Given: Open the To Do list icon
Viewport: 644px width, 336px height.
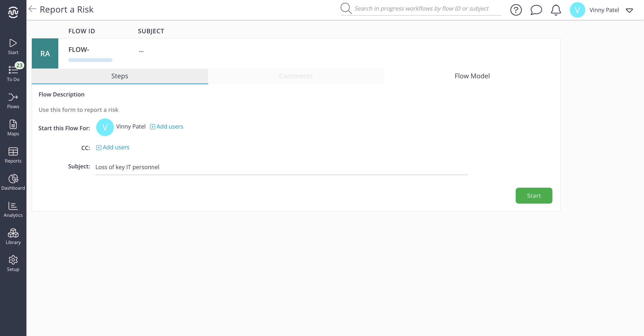Looking at the screenshot, I should [x=13, y=73].
